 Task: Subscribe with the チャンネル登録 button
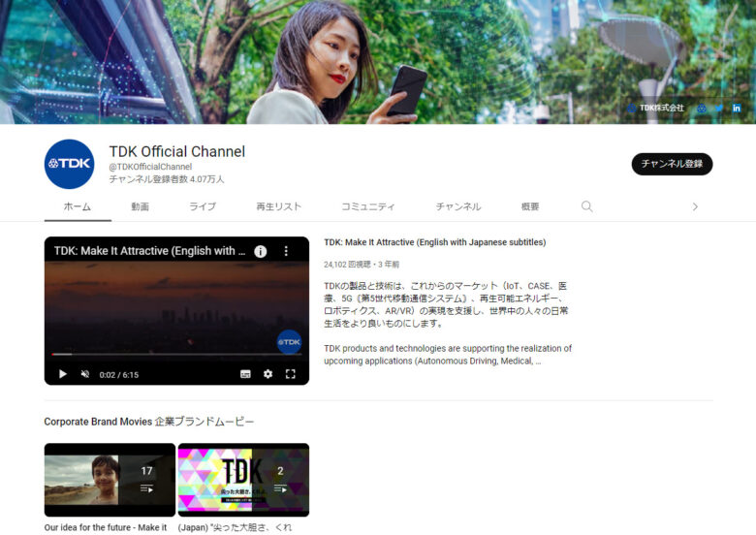pyautogui.click(x=672, y=164)
